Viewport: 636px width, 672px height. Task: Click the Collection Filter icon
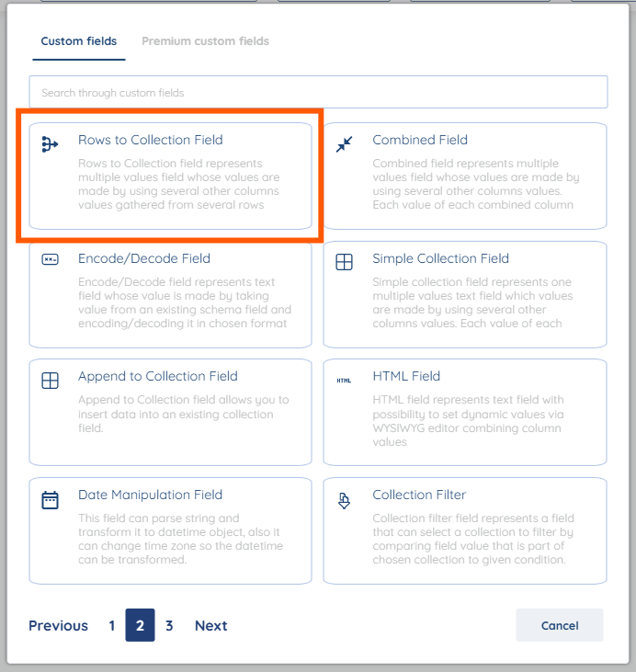pyautogui.click(x=344, y=501)
